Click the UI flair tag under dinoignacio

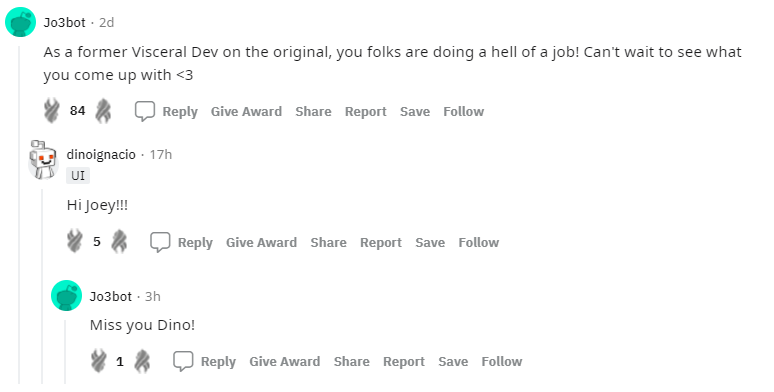(x=78, y=175)
